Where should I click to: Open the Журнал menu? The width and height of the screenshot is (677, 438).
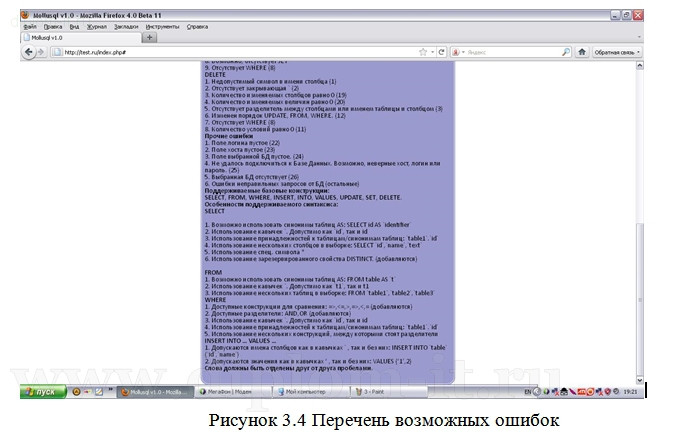[x=96, y=27]
